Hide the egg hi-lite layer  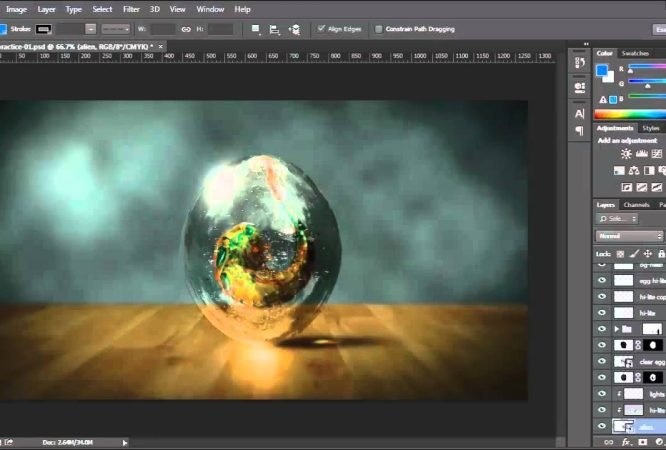coord(602,280)
